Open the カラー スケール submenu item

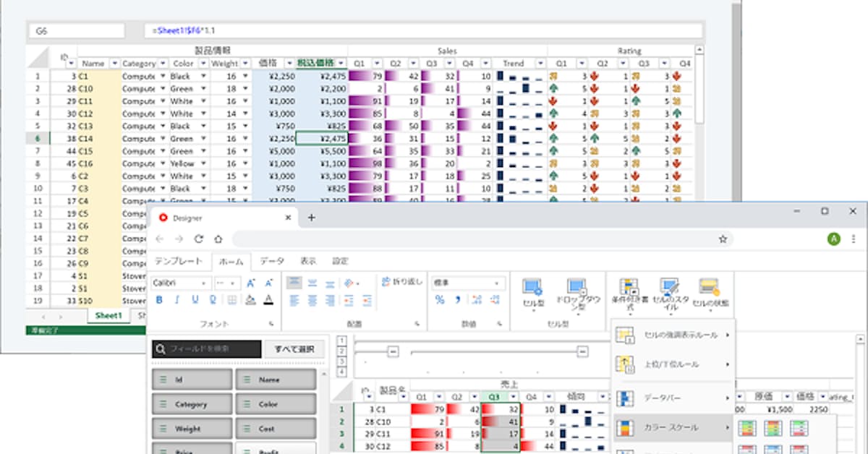pos(673,428)
